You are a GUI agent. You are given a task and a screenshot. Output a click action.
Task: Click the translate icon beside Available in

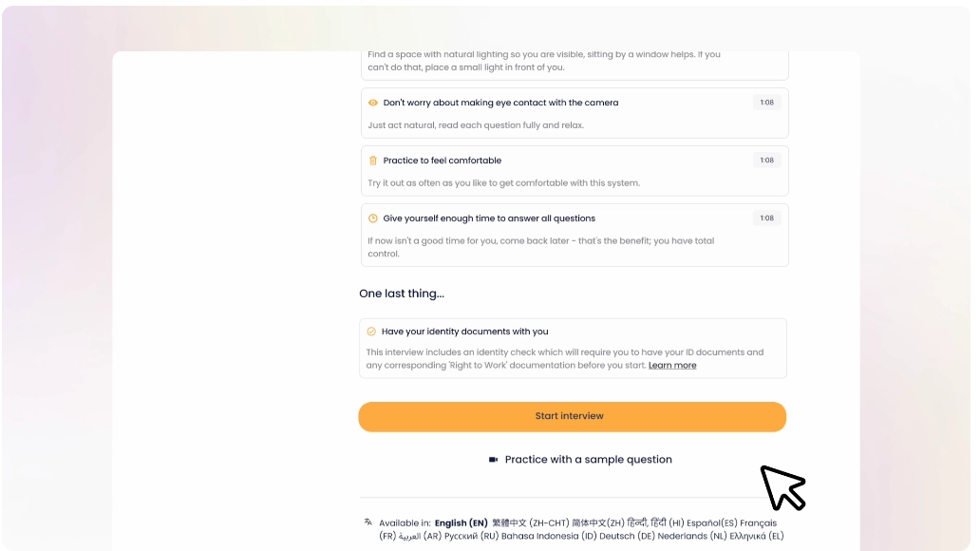(368, 522)
